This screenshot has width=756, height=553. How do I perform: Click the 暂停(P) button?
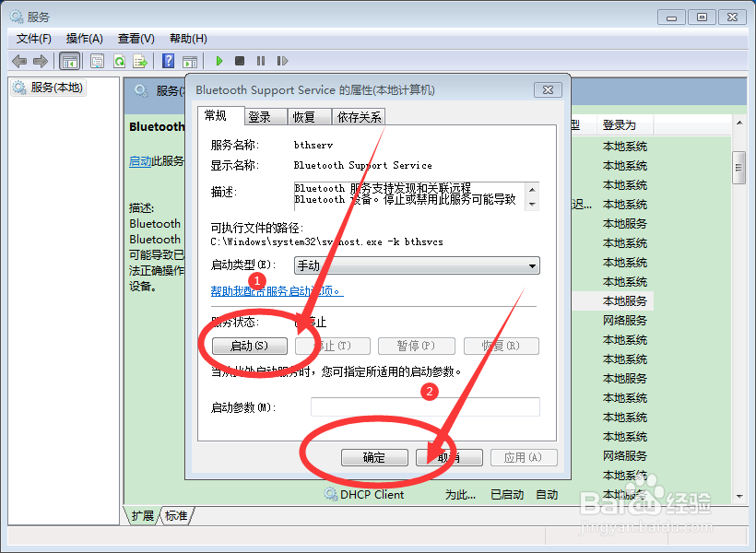pos(416,346)
